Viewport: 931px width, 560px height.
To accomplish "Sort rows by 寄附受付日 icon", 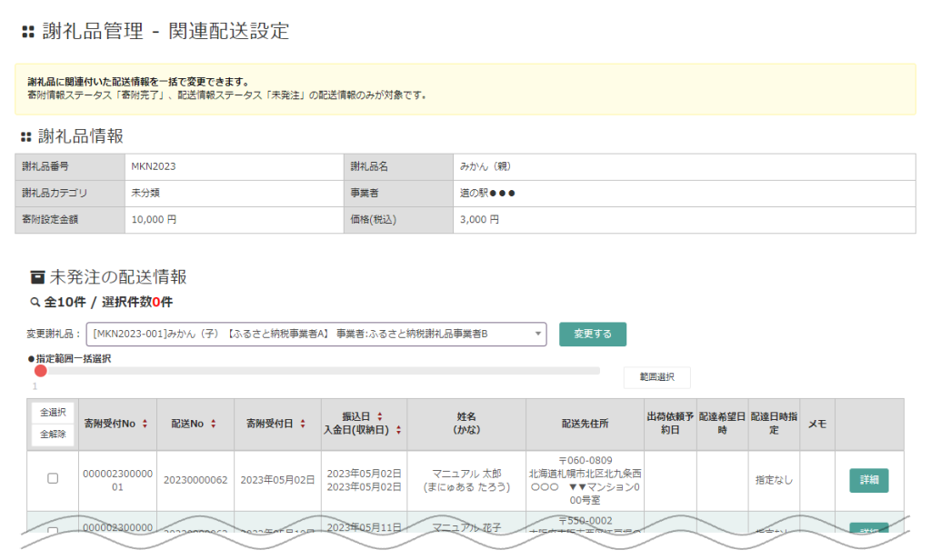I will [301, 424].
